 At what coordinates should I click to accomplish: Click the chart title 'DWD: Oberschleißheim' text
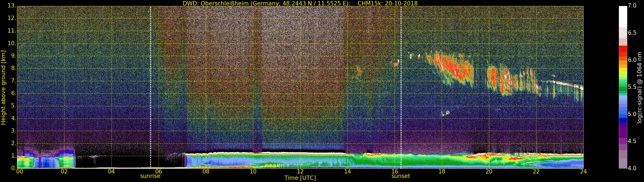tap(216, 3)
